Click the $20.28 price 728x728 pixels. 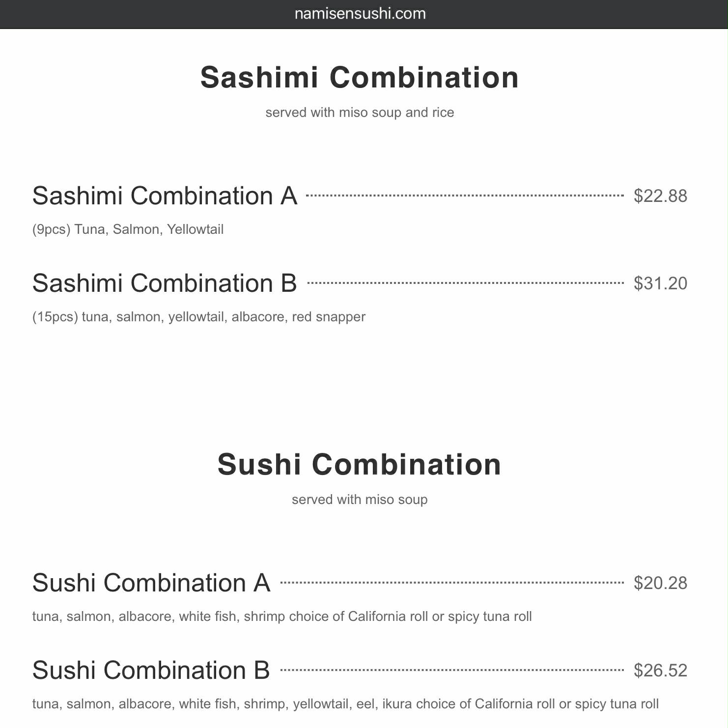click(x=660, y=583)
